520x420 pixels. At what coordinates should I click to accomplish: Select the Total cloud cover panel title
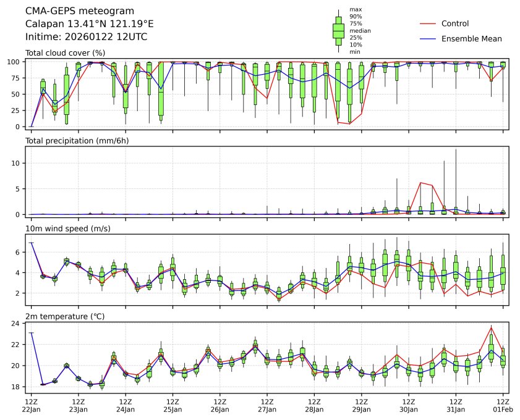tap(64, 53)
